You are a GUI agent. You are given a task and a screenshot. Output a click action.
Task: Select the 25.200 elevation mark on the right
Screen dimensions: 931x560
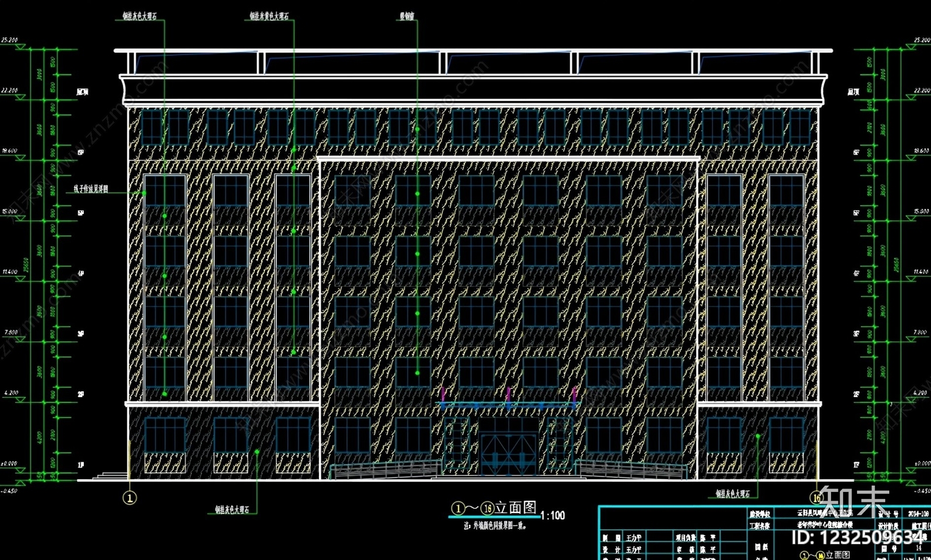(922, 40)
